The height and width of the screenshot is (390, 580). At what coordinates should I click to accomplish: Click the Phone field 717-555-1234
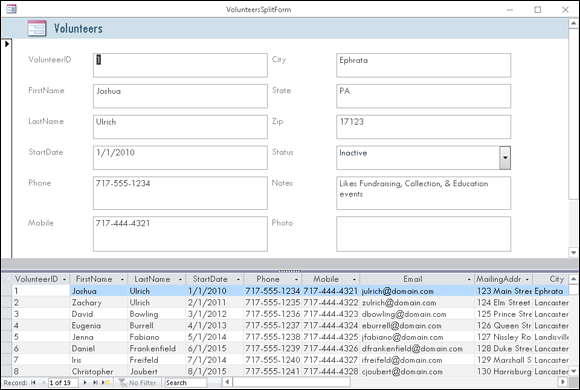[180, 193]
